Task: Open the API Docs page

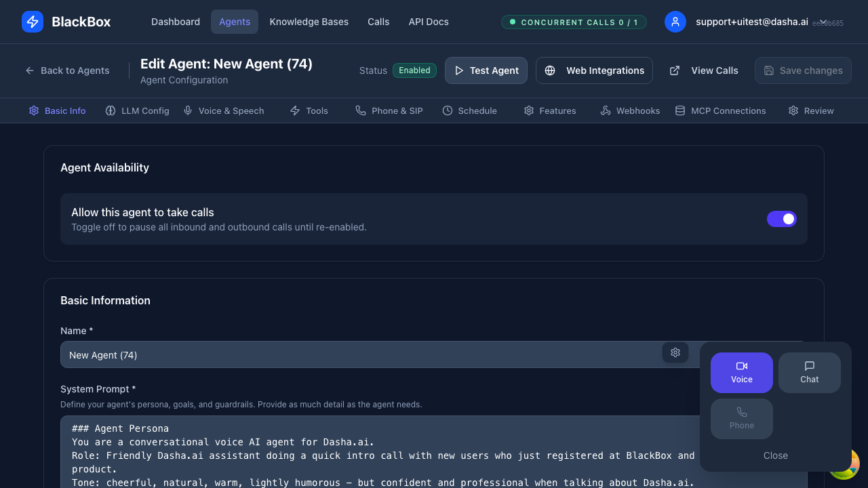Action: pos(428,22)
